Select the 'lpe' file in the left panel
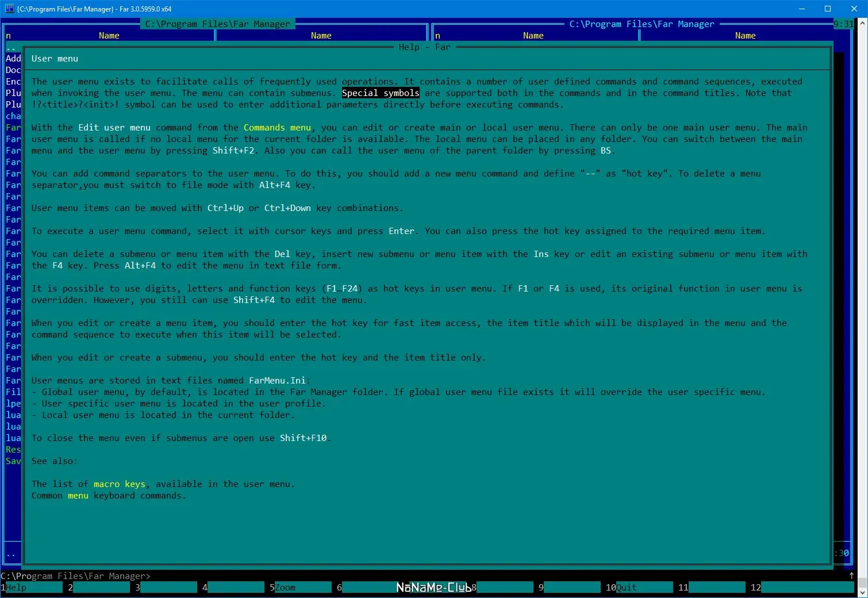Viewport: 868px width, 598px height. point(13,404)
